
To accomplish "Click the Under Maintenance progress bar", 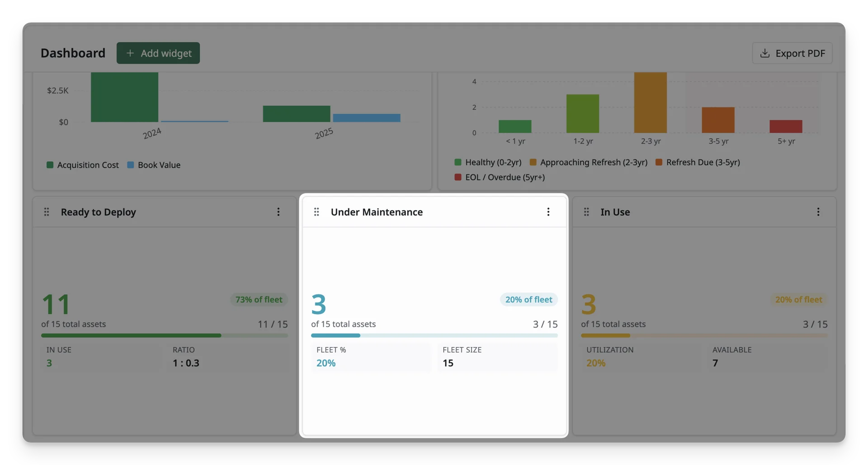I will [x=434, y=336].
